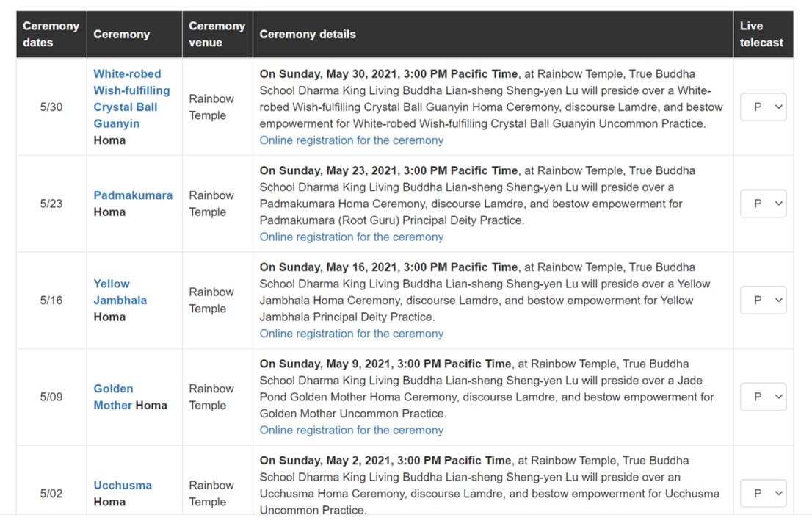This screenshot has width=812, height=529.
Task: Expand the live telecast dropdown for 5/23
Action: tap(763, 204)
